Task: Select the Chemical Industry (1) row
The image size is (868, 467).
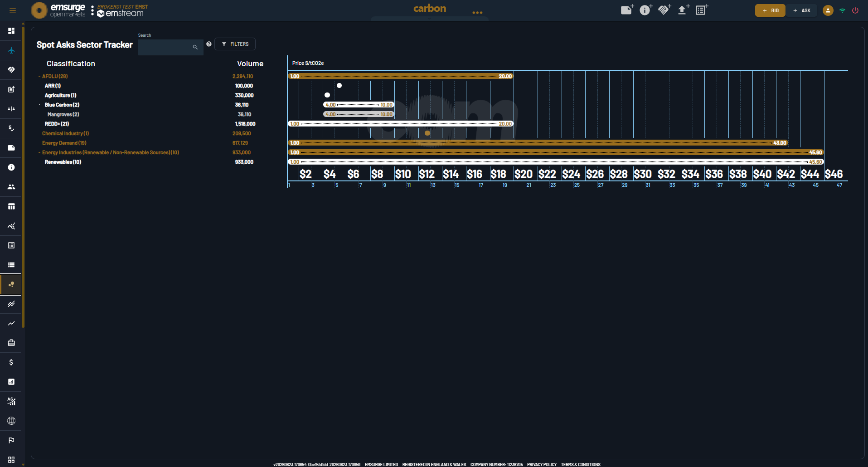Action: (65, 133)
